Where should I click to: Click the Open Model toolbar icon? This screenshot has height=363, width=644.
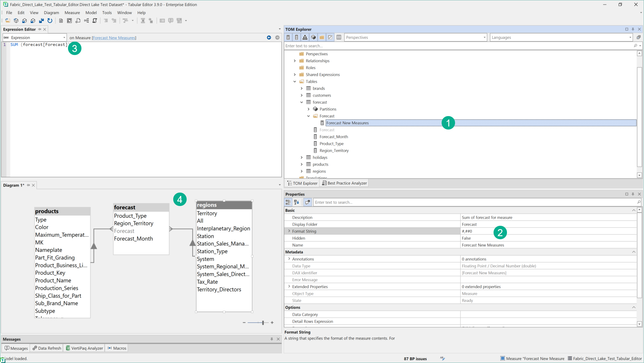[7, 20]
